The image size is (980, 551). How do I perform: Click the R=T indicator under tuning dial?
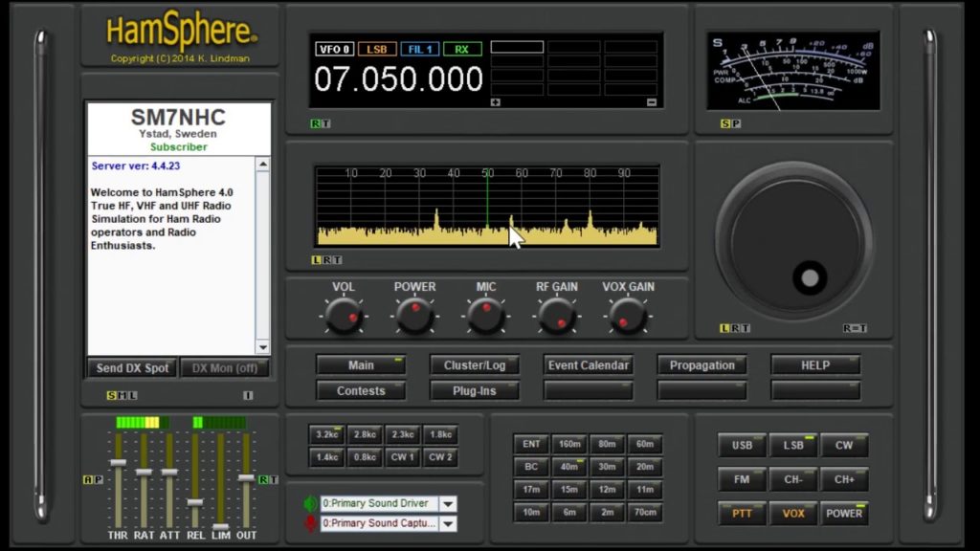coord(855,328)
